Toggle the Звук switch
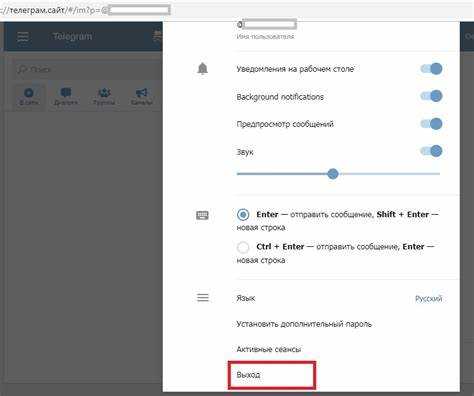This screenshot has height=396, width=474. pyautogui.click(x=431, y=151)
